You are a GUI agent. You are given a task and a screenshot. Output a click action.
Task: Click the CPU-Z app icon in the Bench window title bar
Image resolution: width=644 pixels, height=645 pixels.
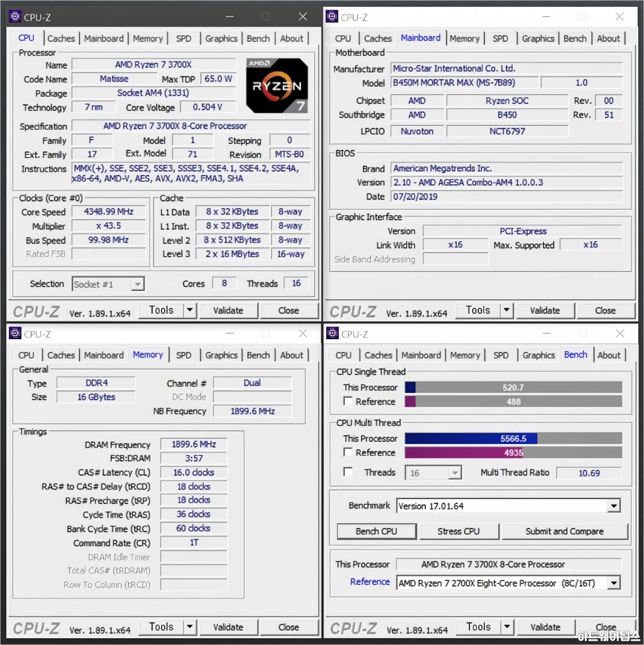tap(332, 333)
